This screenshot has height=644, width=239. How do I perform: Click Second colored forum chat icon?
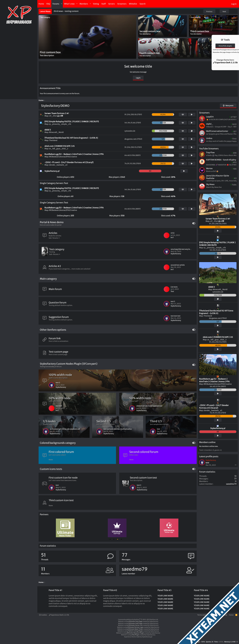[x=125, y=455]
